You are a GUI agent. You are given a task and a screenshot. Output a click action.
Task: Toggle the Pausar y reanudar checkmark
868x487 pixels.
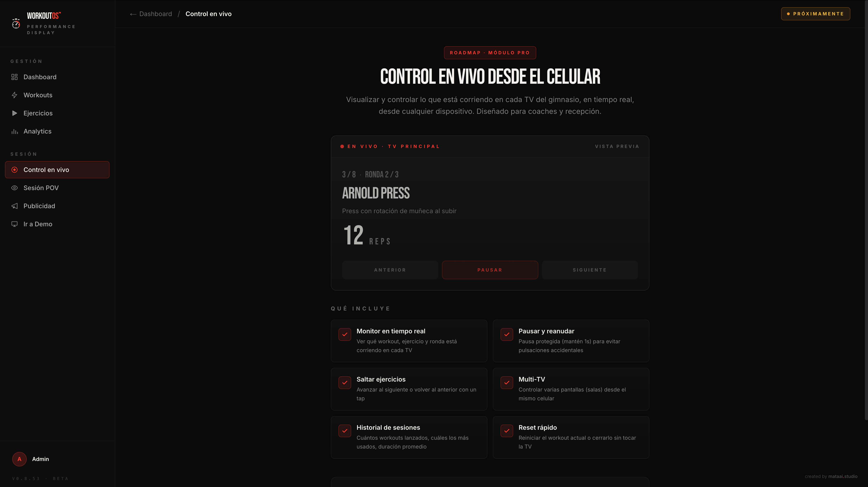(507, 334)
